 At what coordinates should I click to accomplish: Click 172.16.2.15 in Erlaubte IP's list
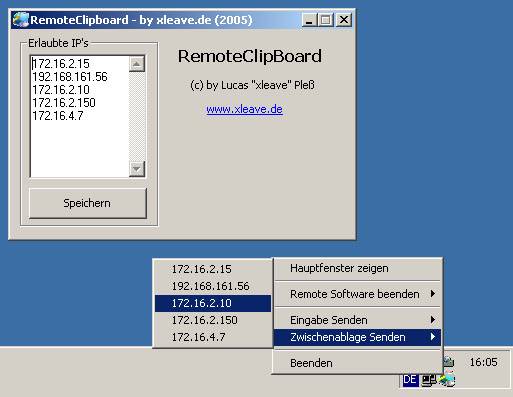61,64
